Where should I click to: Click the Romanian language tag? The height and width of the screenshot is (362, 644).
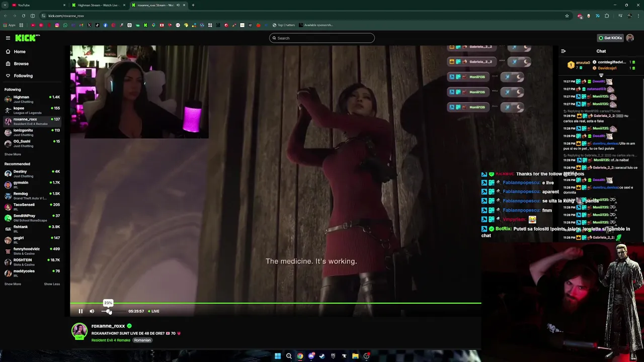[x=142, y=340]
